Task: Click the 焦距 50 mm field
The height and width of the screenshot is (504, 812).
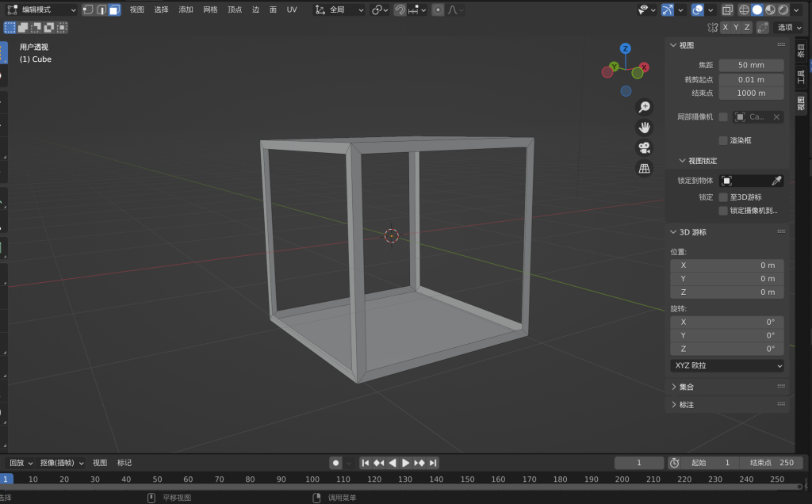Action: 751,65
